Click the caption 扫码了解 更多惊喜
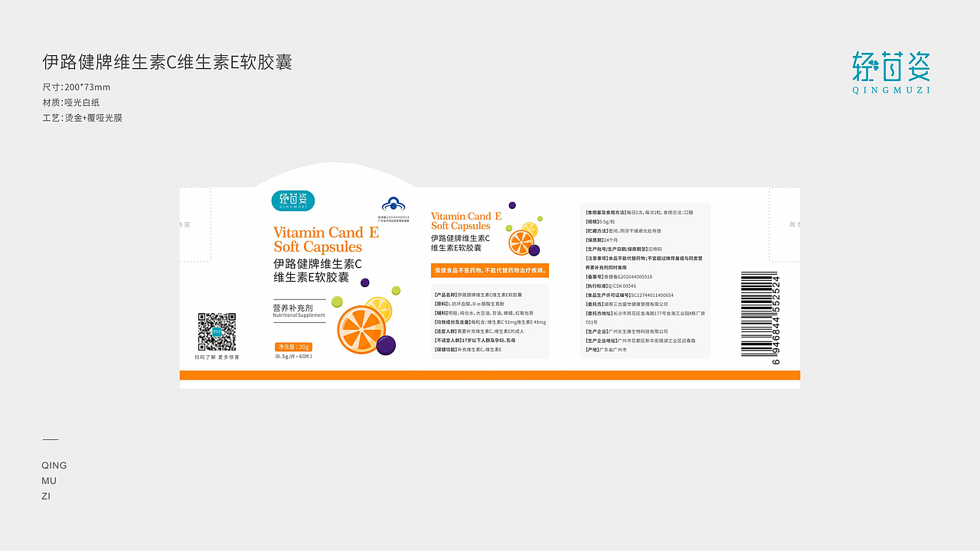This screenshot has width=980, height=551. coord(217,357)
